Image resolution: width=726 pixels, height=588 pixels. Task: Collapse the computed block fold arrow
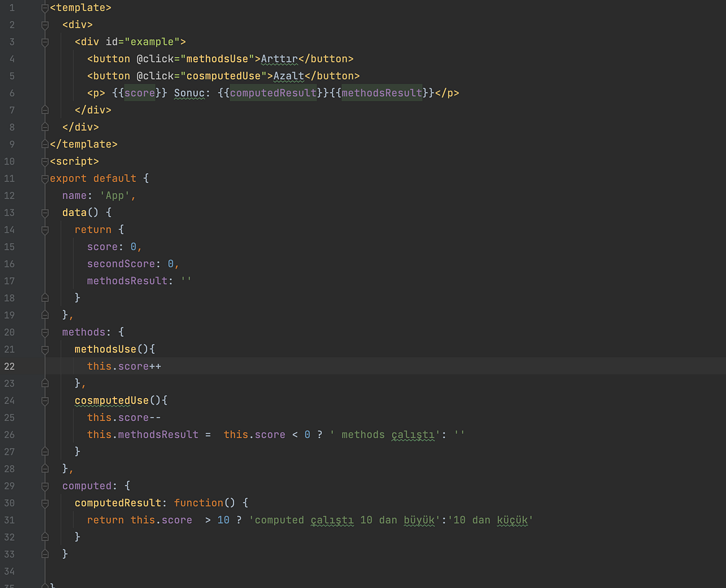click(44, 485)
